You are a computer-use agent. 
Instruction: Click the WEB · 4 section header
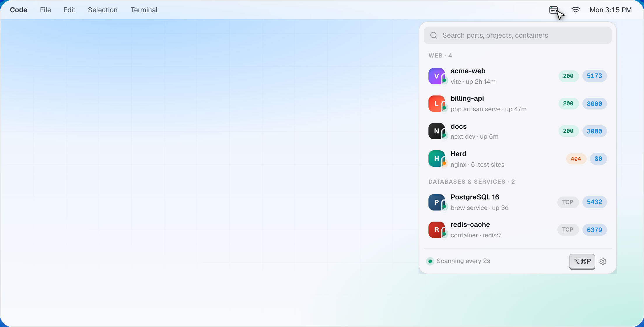coord(440,55)
